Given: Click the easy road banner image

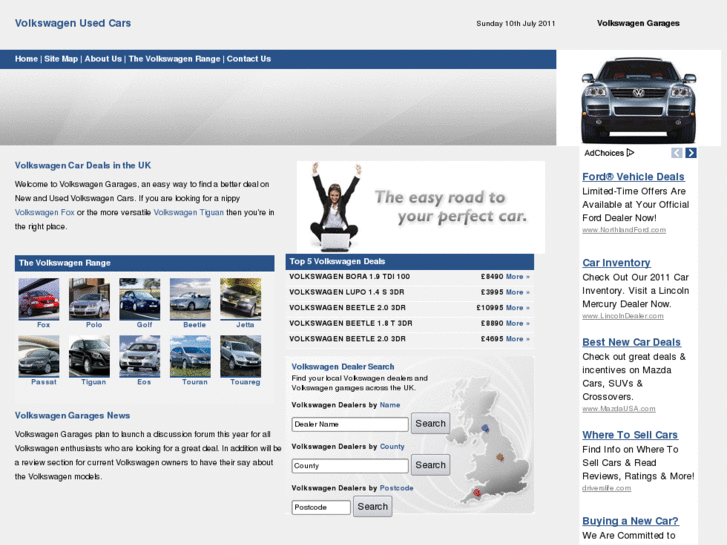Looking at the screenshot, I should tap(421, 207).
